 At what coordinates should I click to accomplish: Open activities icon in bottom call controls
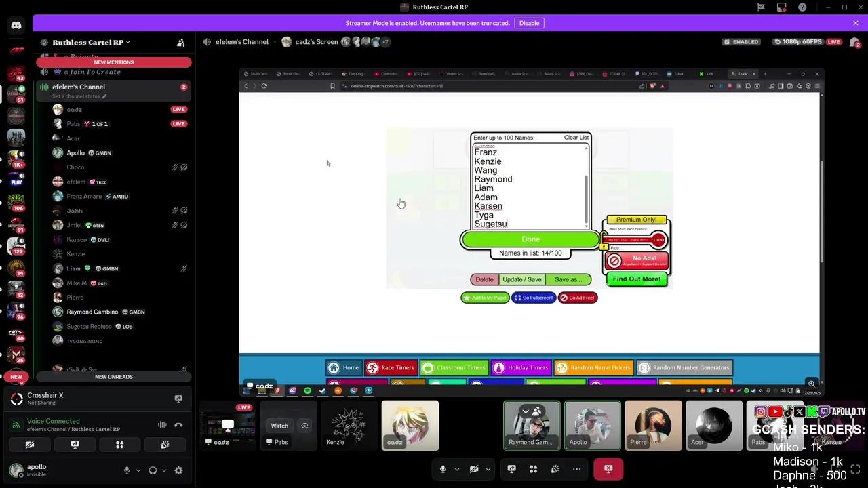click(533, 469)
